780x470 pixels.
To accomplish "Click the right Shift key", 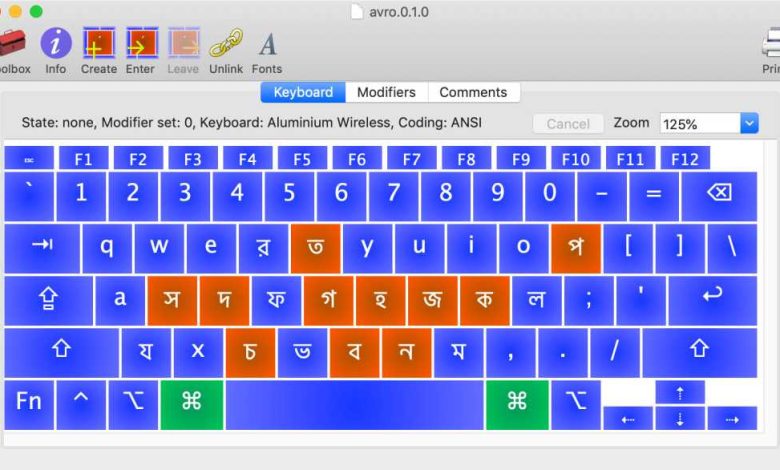I will click(x=699, y=353).
